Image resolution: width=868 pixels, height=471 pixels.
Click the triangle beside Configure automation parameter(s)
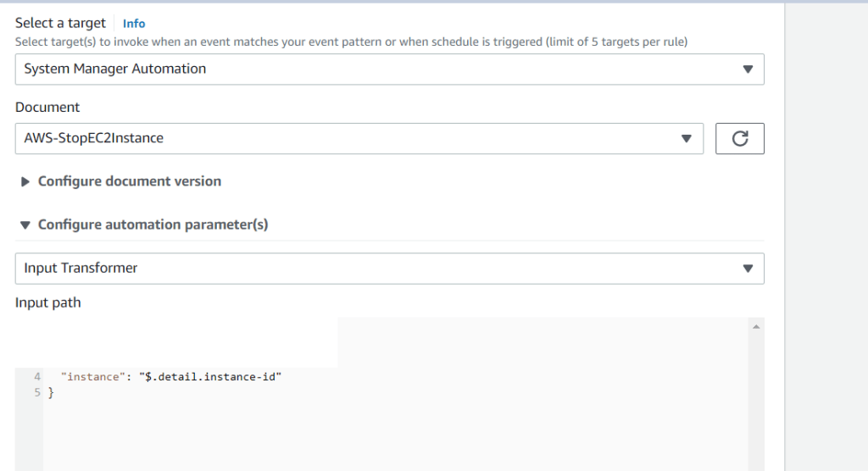coord(25,225)
